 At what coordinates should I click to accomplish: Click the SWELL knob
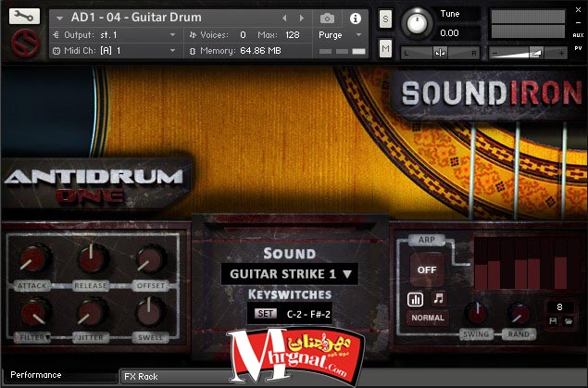[x=149, y=312]
